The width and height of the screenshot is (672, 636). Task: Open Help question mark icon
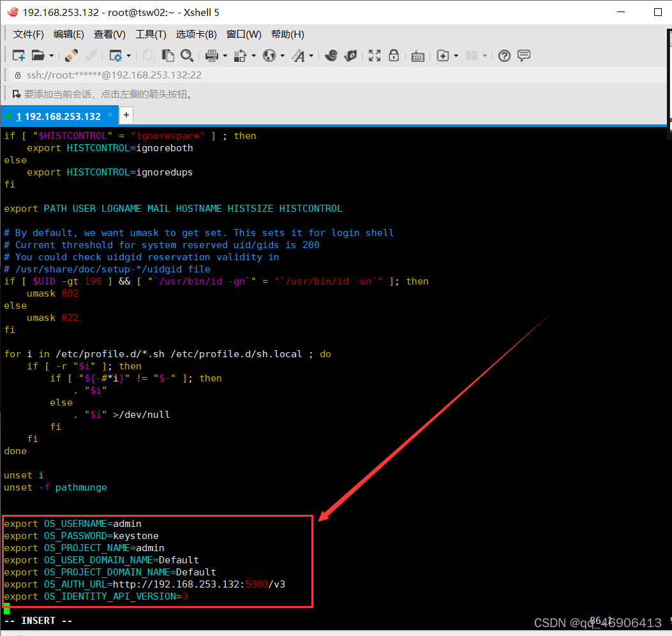[x=504, y=55]
